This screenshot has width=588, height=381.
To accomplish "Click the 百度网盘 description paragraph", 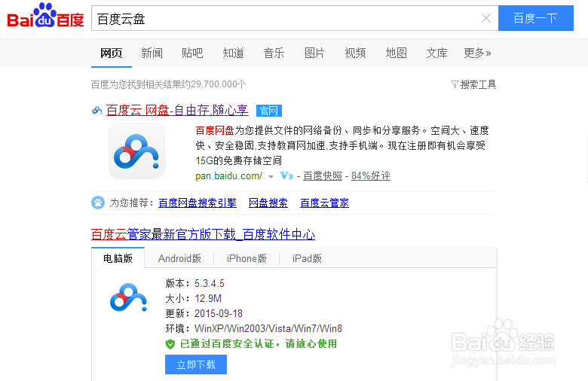I will (x=342, y=145).
